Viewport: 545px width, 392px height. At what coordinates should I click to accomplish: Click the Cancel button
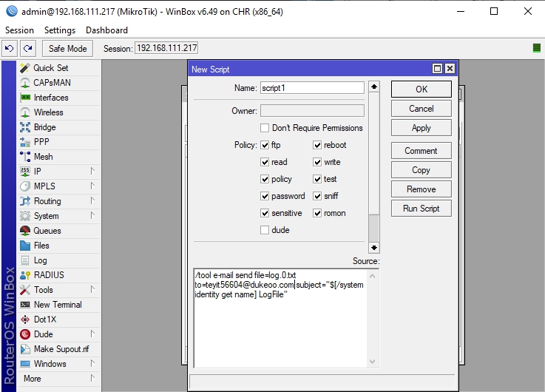click(422, 109)
